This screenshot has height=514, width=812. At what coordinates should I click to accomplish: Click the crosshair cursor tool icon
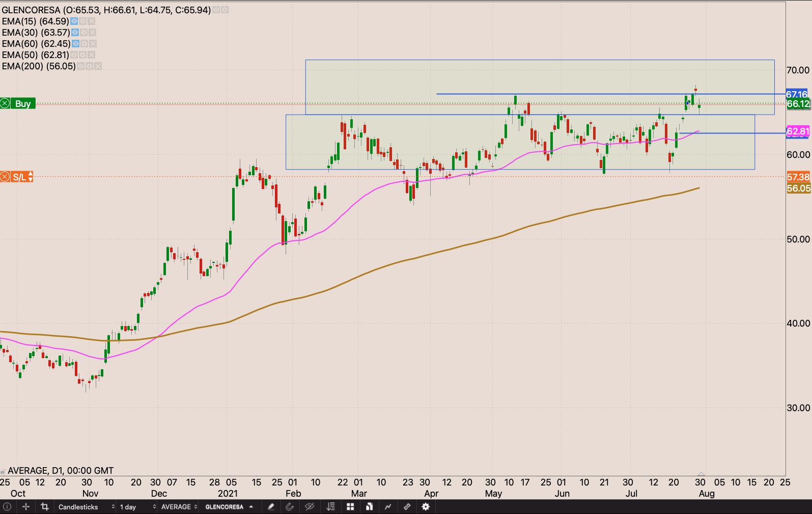[x=26, y=507]
